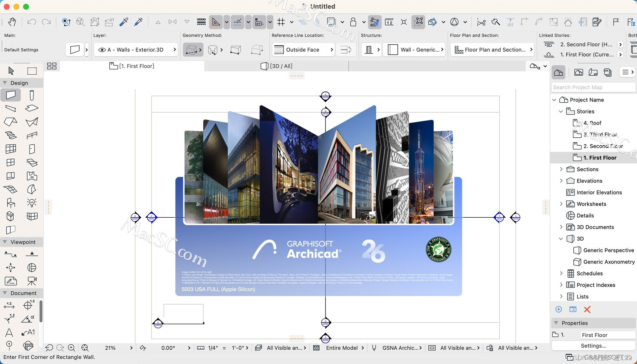Open the View Map panel icon

pyautogui.click(x=579, y=72)
